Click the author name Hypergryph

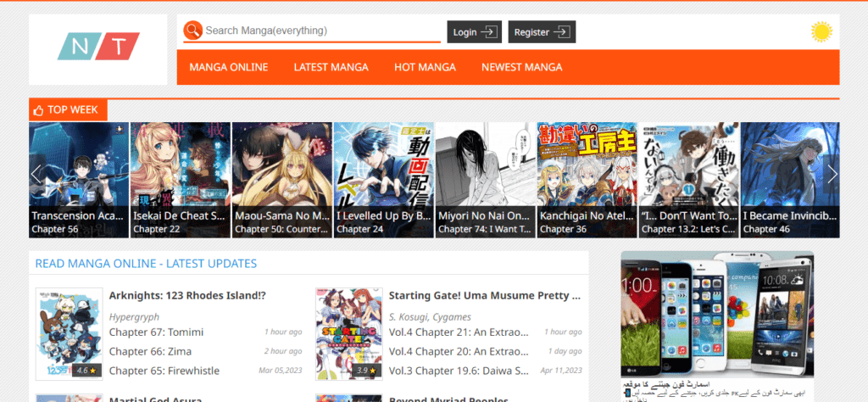[134, 317]
